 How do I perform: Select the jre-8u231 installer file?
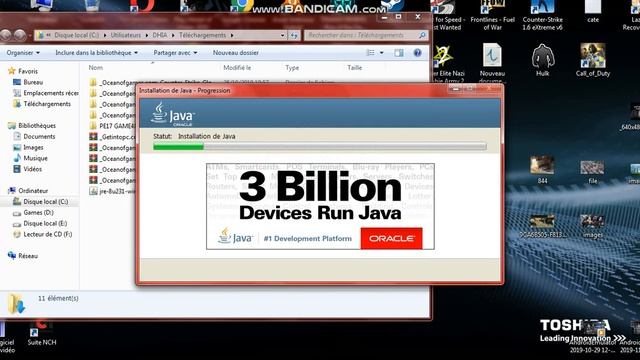112,191
